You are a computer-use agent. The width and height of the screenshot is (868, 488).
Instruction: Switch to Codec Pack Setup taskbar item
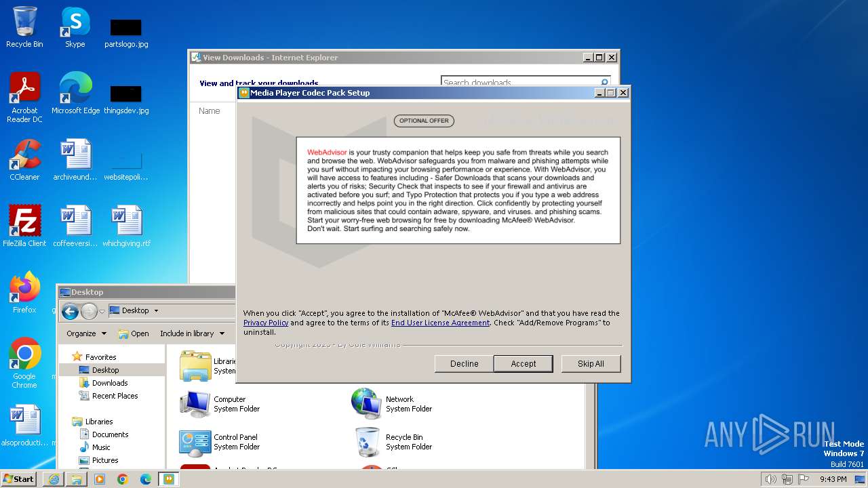pyautogui.click(x=169, y=479)
